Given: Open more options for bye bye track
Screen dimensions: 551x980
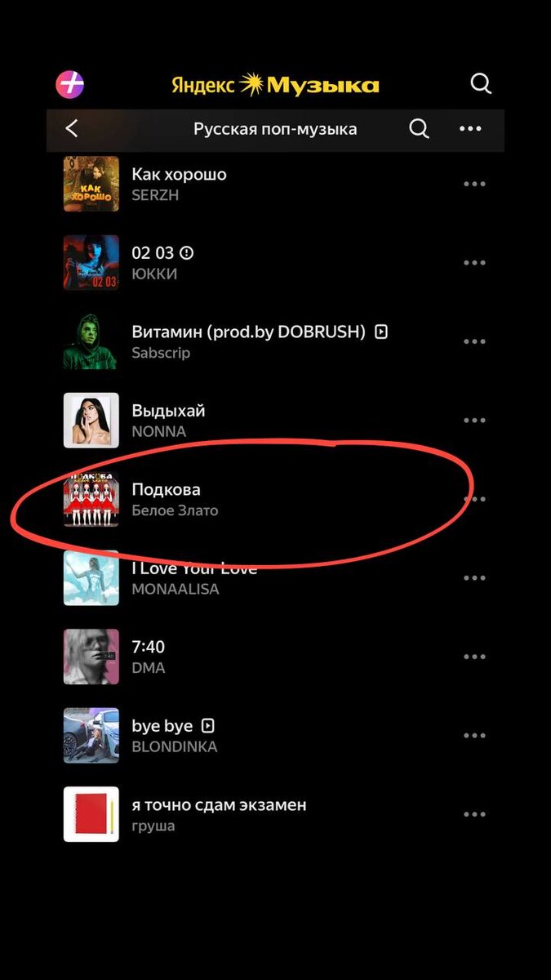Looking at the screenshot, I should pos(474,736).
